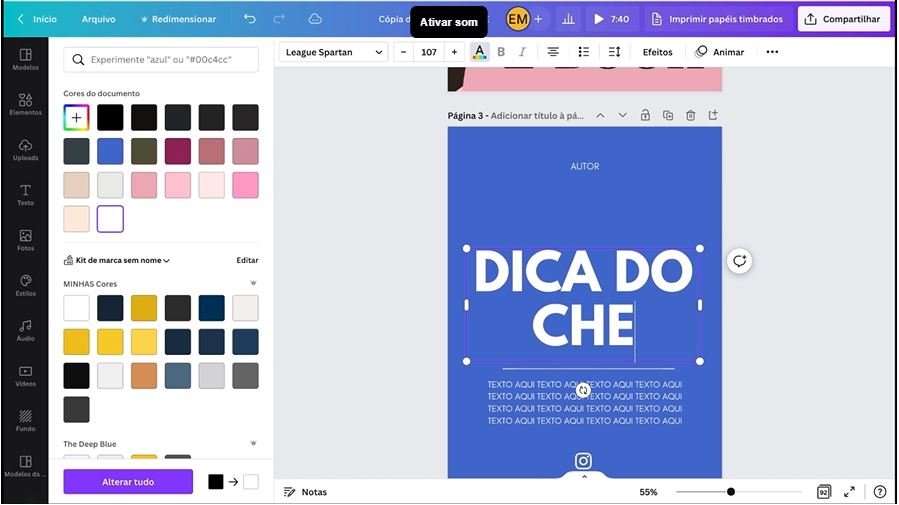The height and width of the screenshot is (505, 899).
Task: Click the crown icon beside MINHAS Cores
Action: (x=253, y=283)
